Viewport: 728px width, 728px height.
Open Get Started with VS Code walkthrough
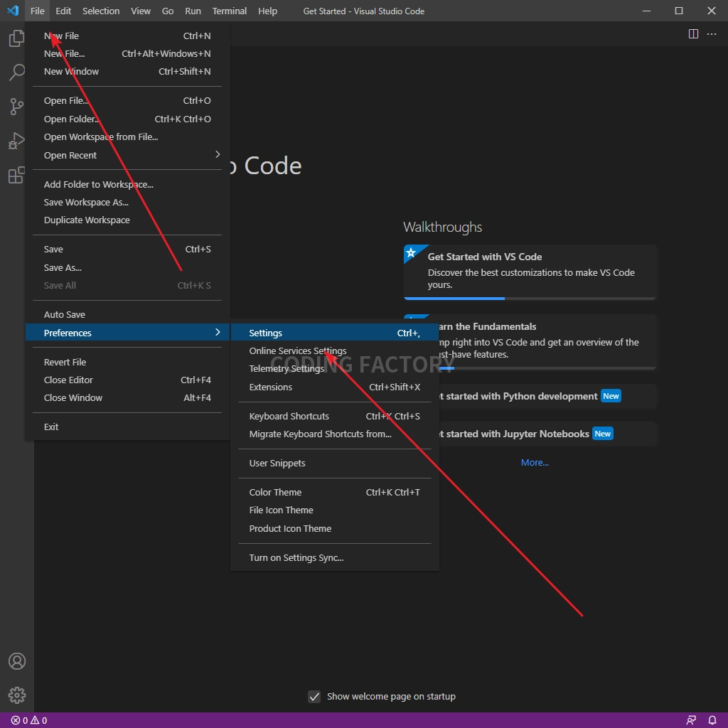pos(530,272)
